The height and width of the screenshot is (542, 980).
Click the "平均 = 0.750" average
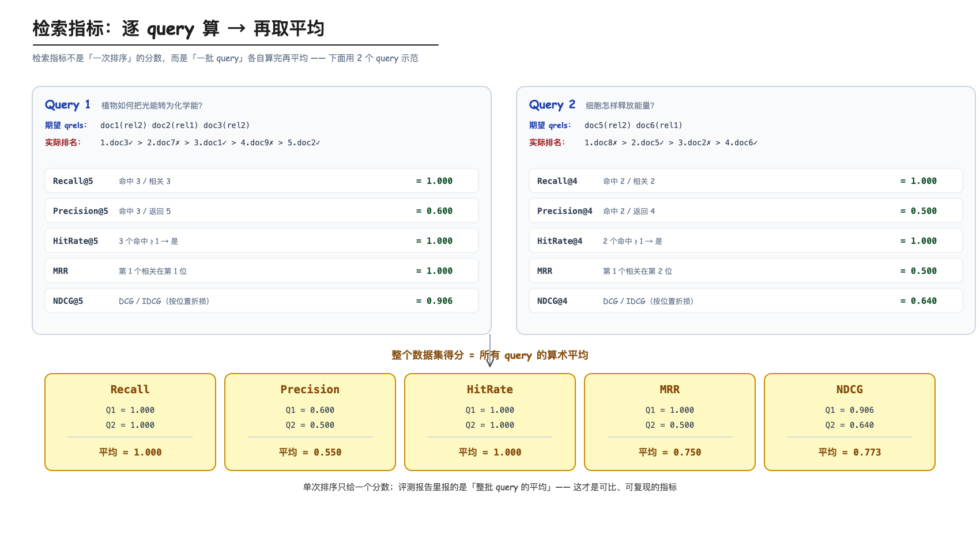point(670,452)
